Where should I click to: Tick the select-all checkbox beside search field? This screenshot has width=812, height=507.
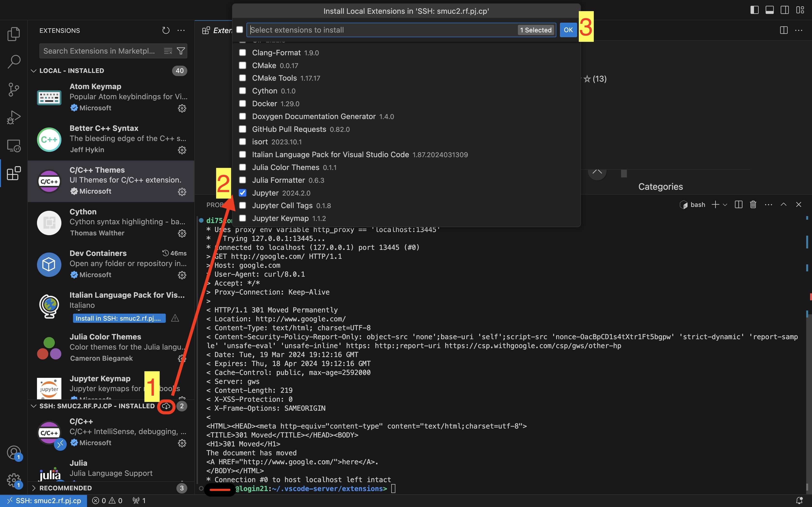coord(239,30)
